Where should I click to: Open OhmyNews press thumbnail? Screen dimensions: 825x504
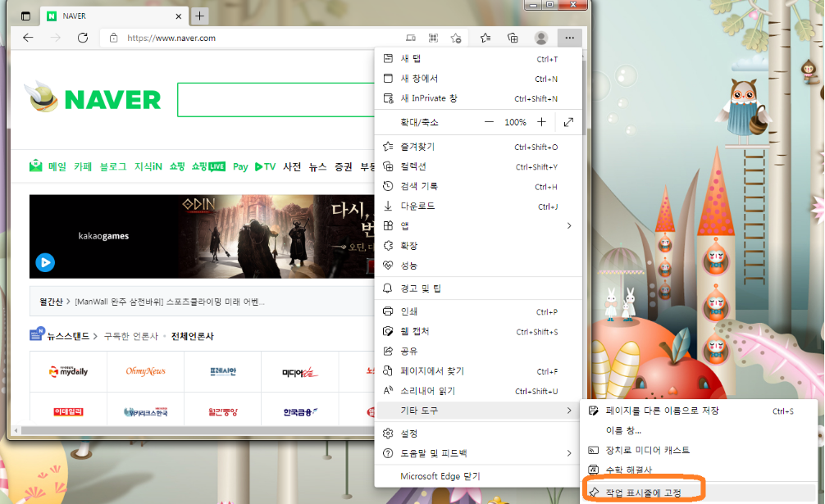click(146, 371)
